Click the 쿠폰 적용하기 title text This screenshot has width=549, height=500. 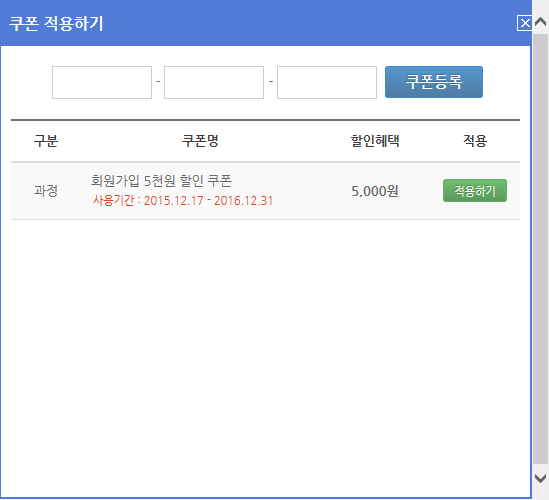(x=56, y=24)
